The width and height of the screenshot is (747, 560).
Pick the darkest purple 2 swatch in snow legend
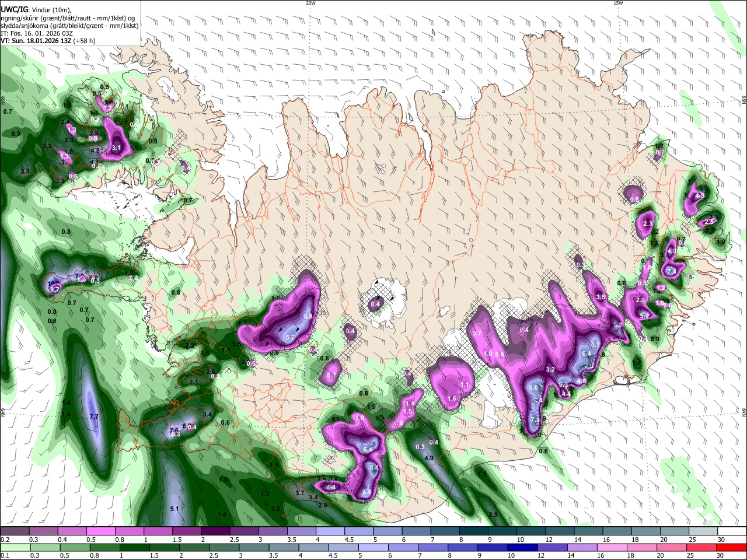coord(215,531)
